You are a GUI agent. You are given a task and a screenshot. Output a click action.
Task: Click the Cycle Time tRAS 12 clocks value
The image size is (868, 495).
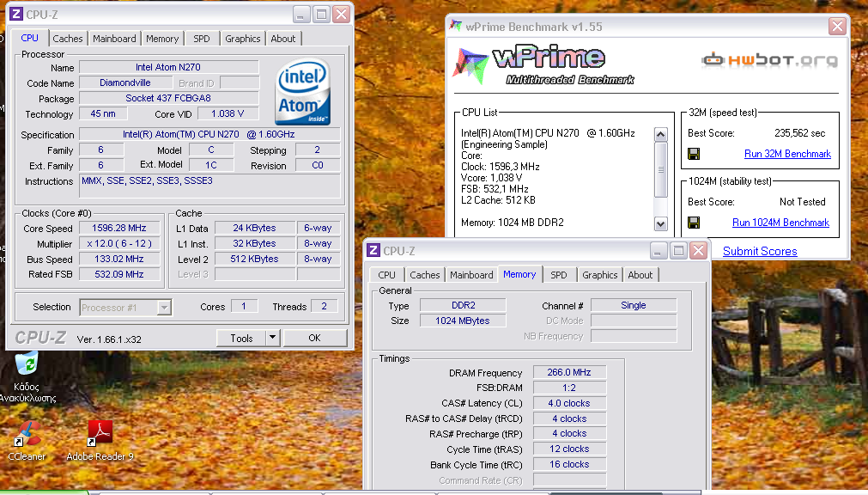[x=569, y=449]
